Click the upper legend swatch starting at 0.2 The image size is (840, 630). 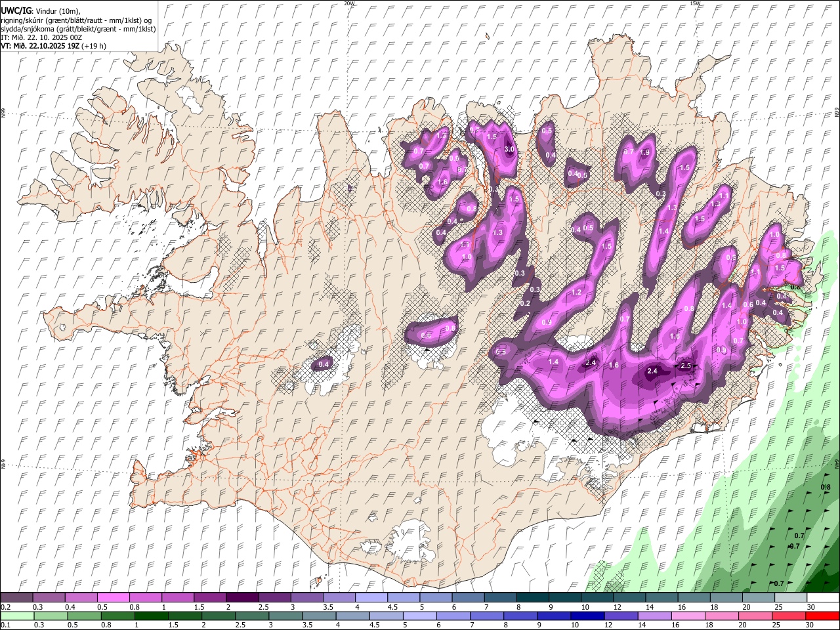[16, 598]
